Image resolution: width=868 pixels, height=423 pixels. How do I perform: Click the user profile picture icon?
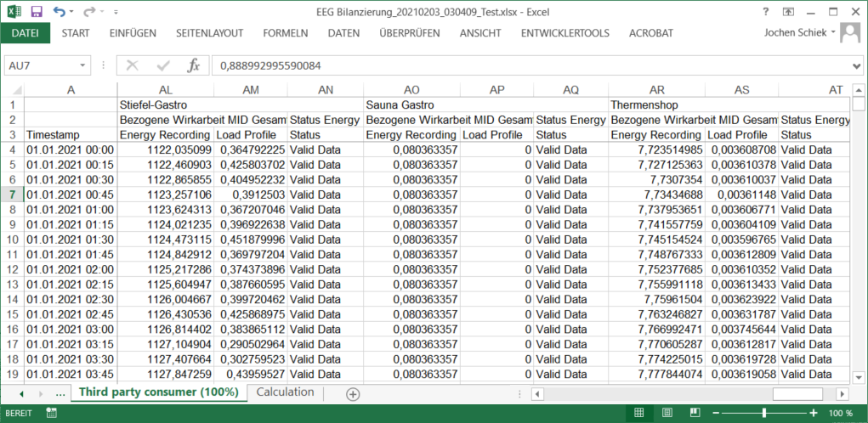850,33
